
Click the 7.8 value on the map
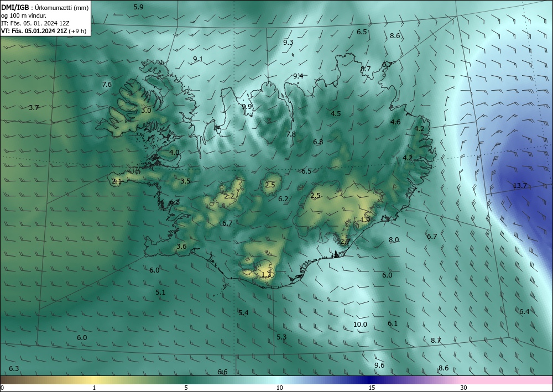click(291, 134)
